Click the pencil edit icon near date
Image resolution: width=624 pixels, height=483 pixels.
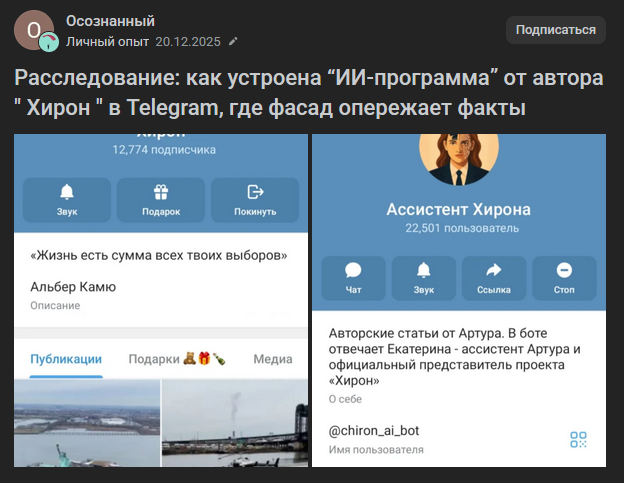[x=233, y=42]
